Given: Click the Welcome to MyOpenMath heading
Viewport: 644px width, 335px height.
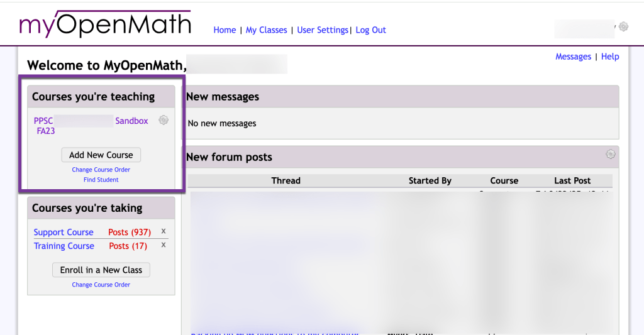Looking at the screenshot, I should (107, 66).
